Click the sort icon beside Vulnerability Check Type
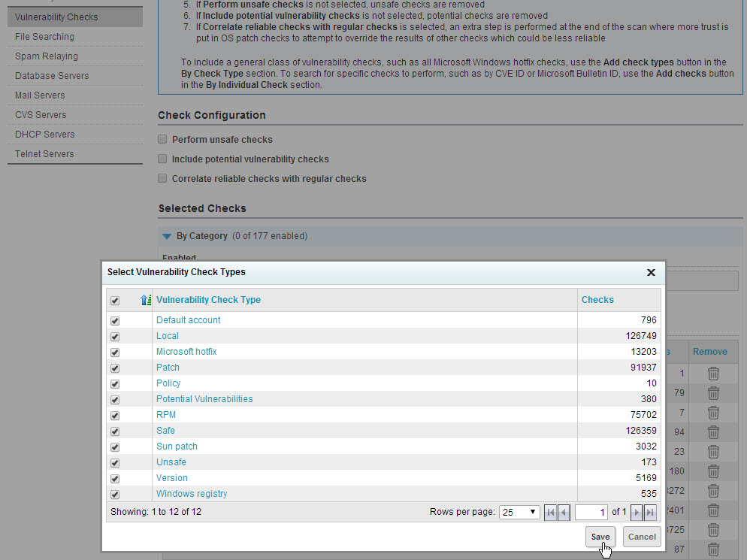 point(146,299)
